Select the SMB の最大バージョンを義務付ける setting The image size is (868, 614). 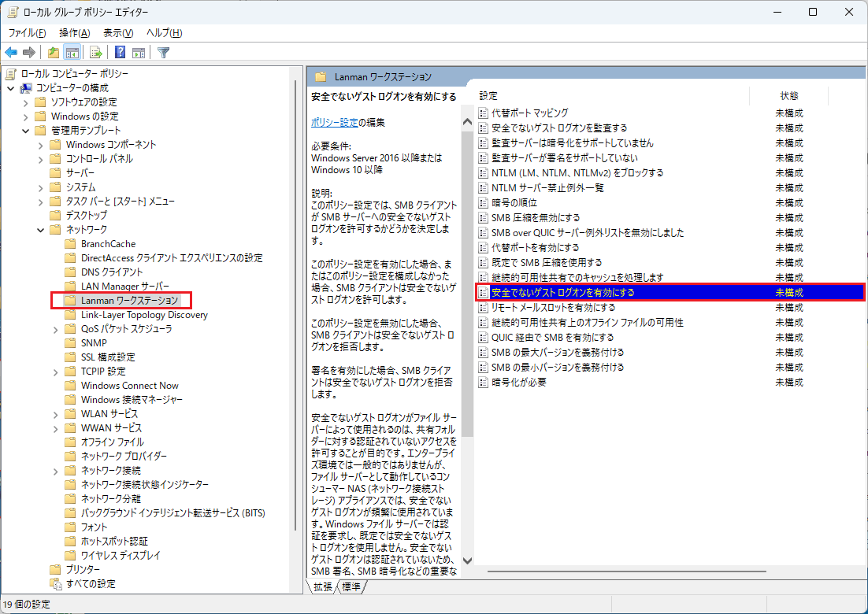pyautogui.click(x=558, y=352)
